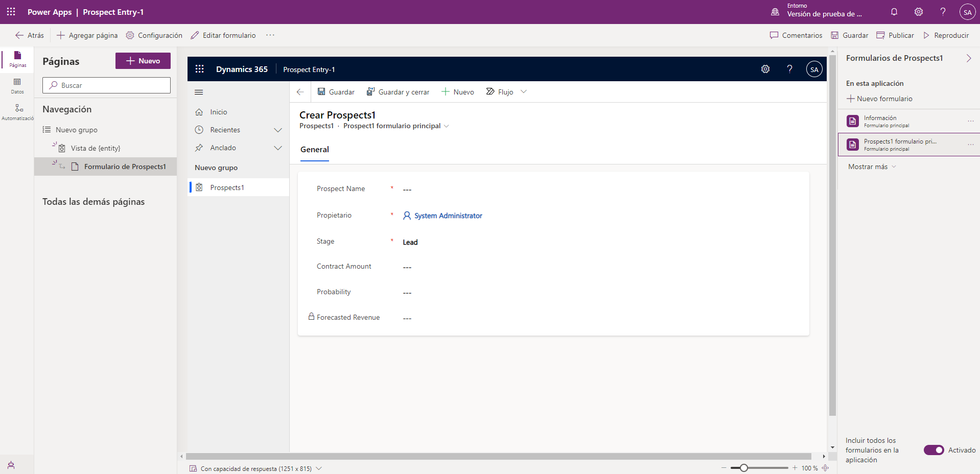Open Power Apps help question mark
This screenshot has height=474, width=980.
(x=943, y=12)
